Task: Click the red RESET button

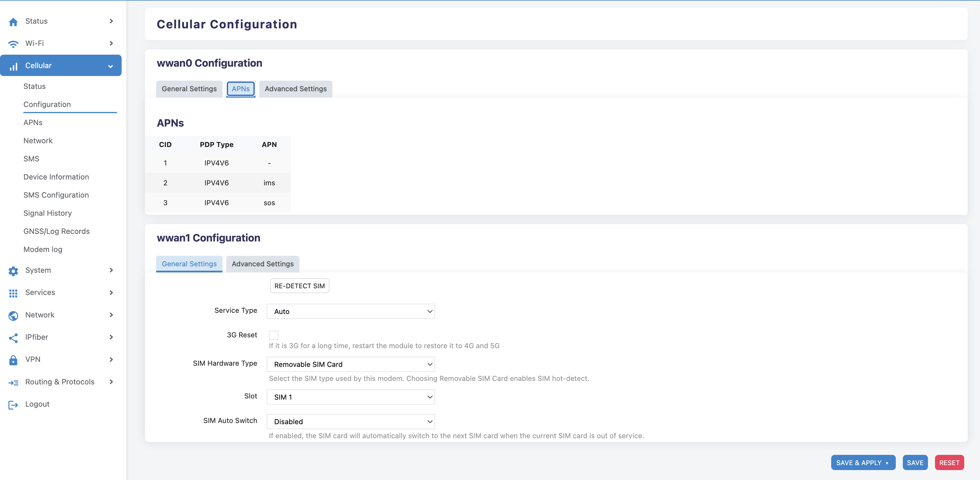Action: [949, 462]
